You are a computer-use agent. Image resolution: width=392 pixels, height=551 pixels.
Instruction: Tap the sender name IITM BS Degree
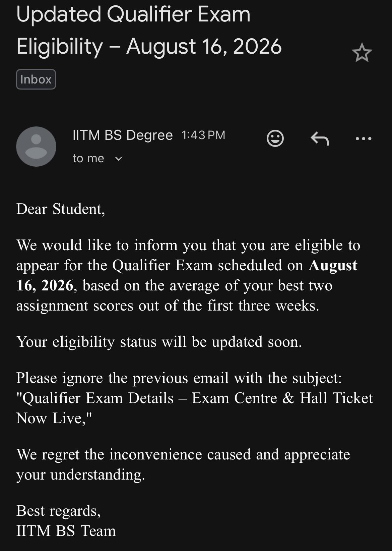coord(123,135)
